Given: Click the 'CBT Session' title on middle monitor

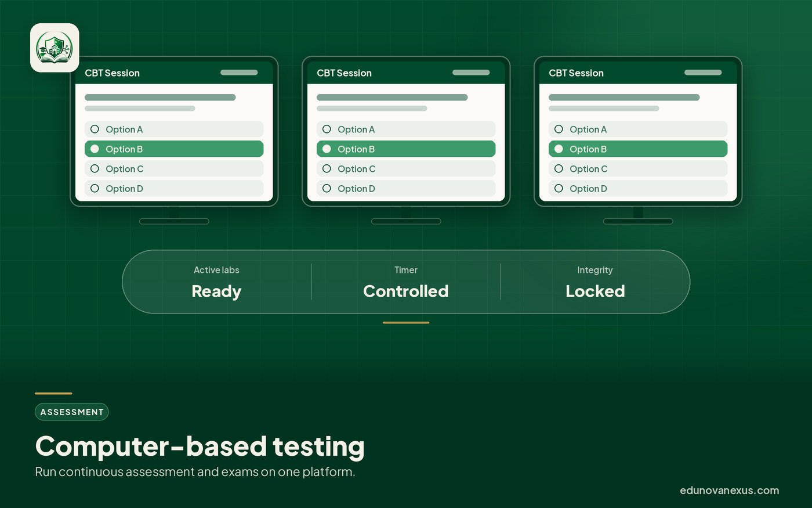Looking at the screenshot, I should click(x=345, y=73).
